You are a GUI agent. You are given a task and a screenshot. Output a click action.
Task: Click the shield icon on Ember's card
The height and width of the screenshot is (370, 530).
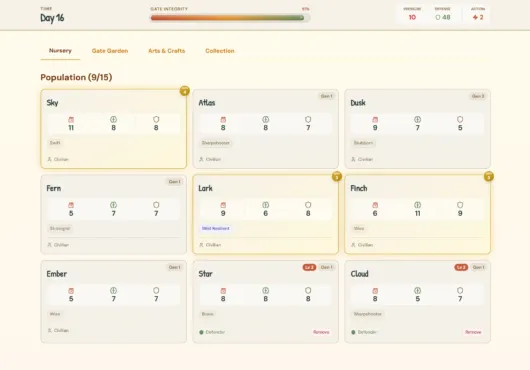[x=156, y=290]
